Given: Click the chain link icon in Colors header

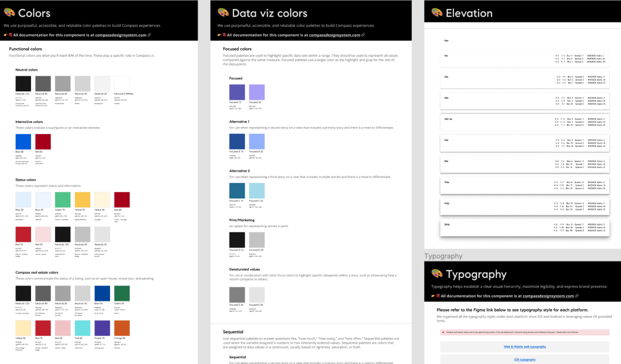Looking at the screenshot, I should coord(149,35).
